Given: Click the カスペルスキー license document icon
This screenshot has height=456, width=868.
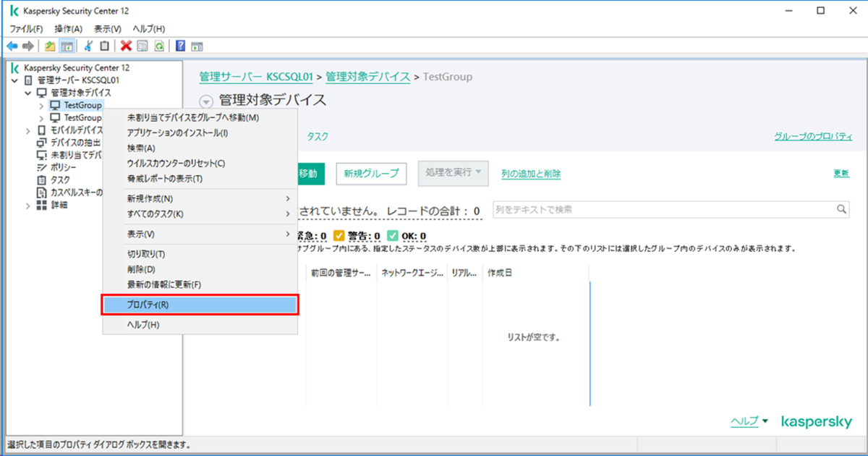Looking at the screenshot, I should [x=42, y=192].
